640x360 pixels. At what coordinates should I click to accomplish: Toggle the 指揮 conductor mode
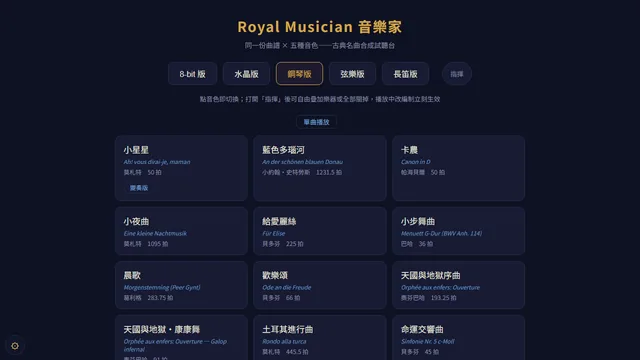[x=457, y=74]
